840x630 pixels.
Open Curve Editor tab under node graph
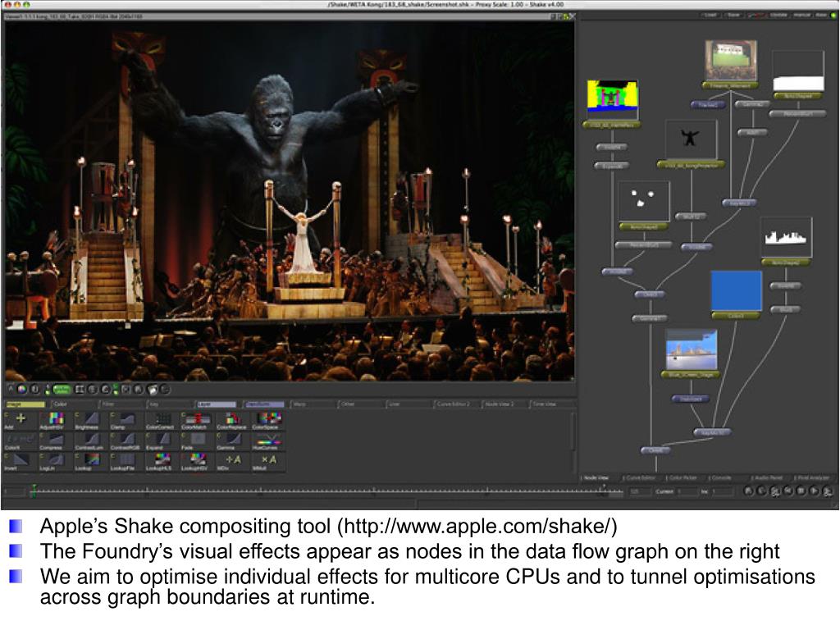(640, 477)
